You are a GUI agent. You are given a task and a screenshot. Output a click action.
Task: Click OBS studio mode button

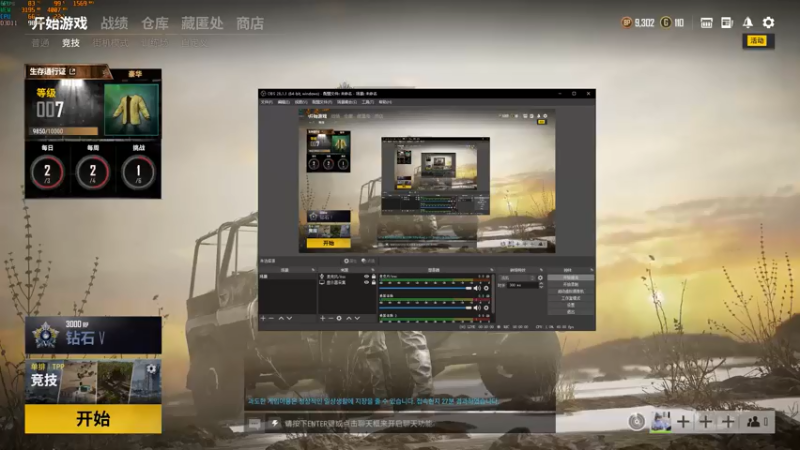(x=570, y=298)
